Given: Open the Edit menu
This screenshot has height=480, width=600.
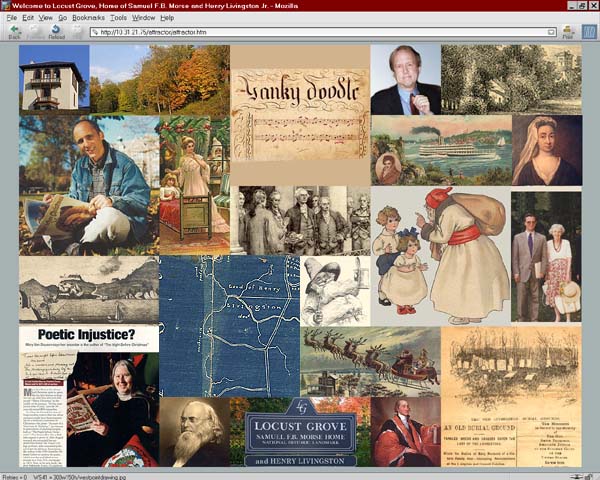Looking at the screenshot, I should pyautogui.click(x=28, y=18).
